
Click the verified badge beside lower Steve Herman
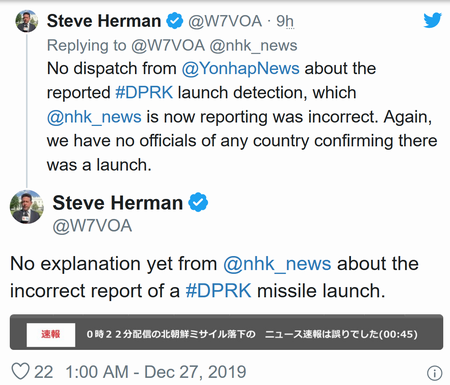[198, 202]
